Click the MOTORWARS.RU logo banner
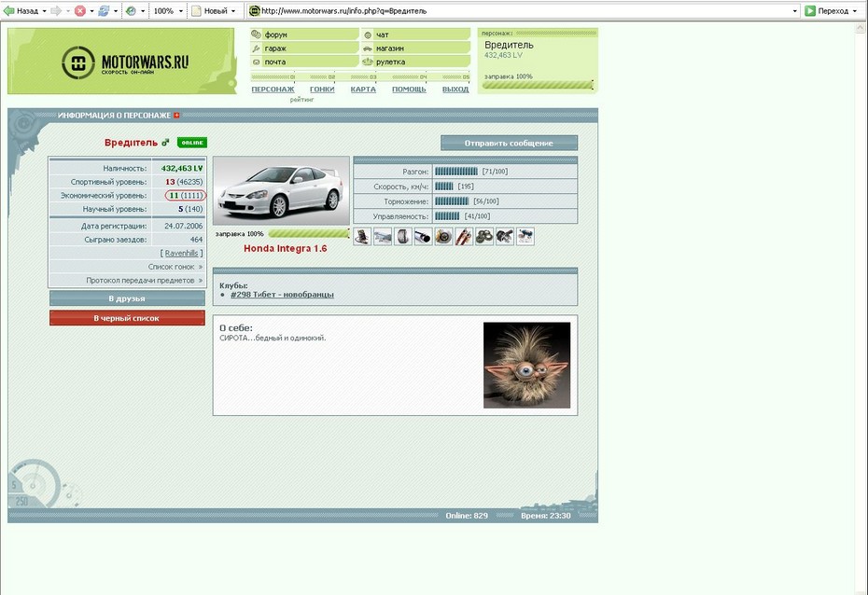Image resolution: width=868 pixels, height=595 pixels. tap(121, 61)
